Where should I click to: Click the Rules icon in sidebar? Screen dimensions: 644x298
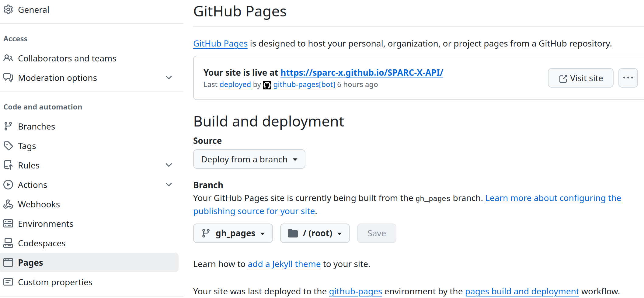8,165
